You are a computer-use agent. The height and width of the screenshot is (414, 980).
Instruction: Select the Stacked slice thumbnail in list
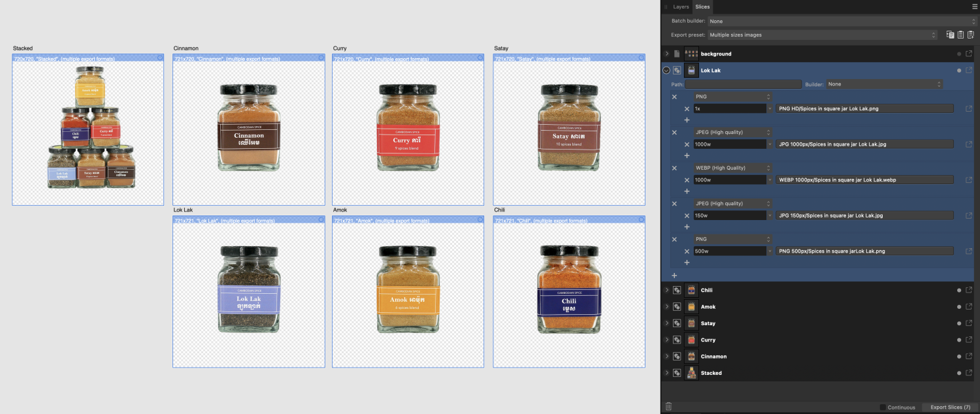[x=691, y=373]
